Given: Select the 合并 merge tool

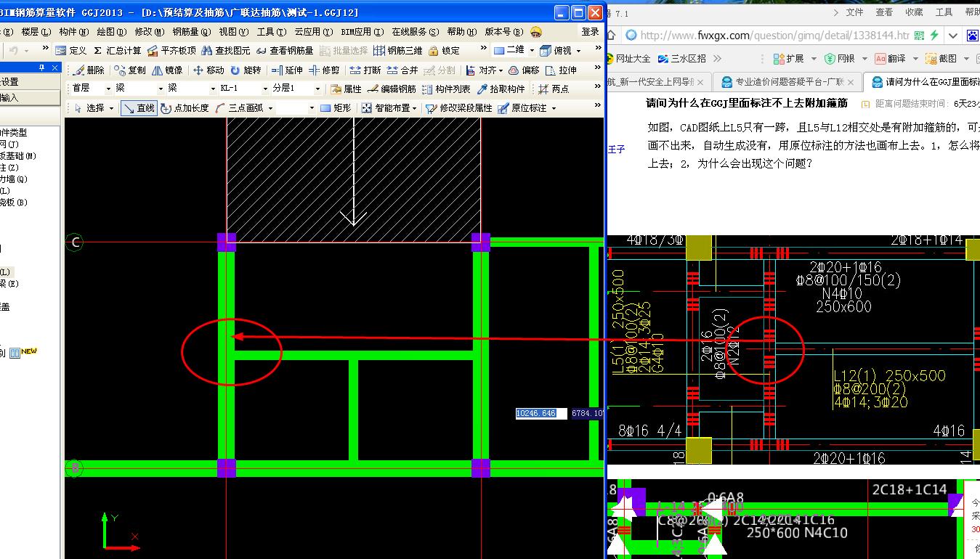Looking at the screenshot, I should [x=402, y=70].
